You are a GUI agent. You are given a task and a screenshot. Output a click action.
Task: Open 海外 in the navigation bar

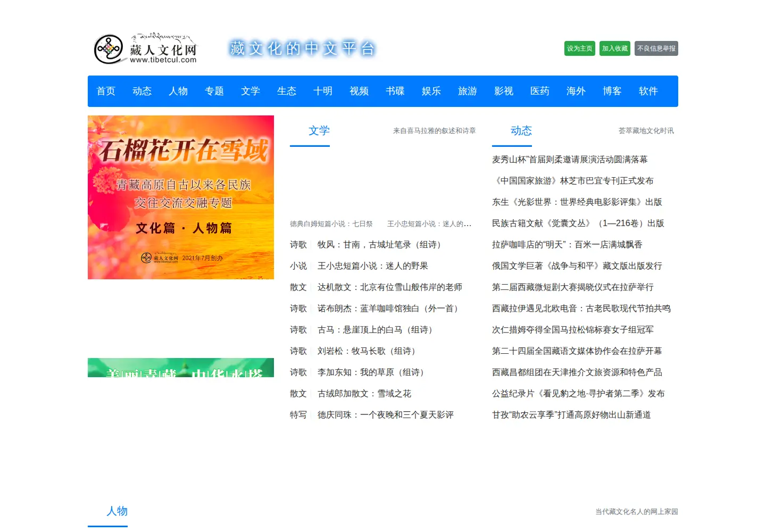[x=576, y=91]
